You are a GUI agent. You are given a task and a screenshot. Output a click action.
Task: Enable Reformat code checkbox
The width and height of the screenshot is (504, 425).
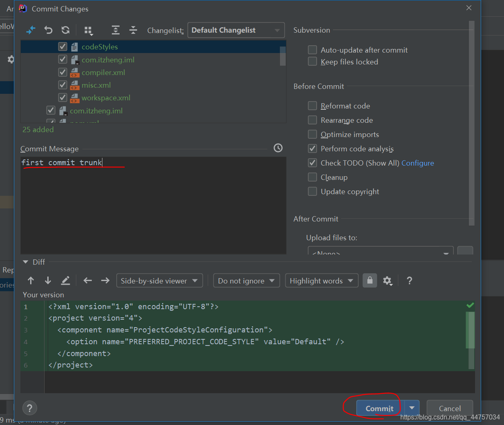pyautogui.click(x=312, y=106)
